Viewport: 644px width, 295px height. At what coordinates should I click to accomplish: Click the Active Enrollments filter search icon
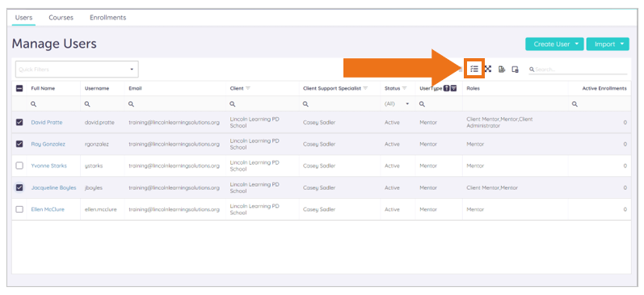coord(575,104)
